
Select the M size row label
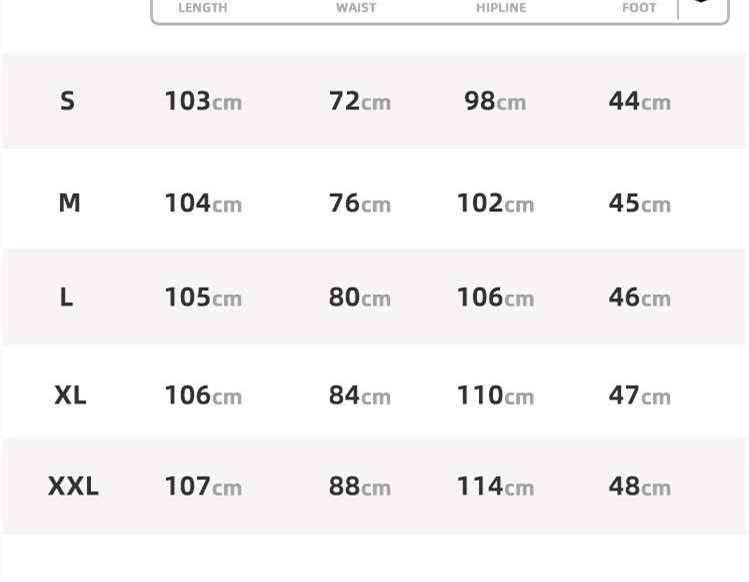click(69, 203)
